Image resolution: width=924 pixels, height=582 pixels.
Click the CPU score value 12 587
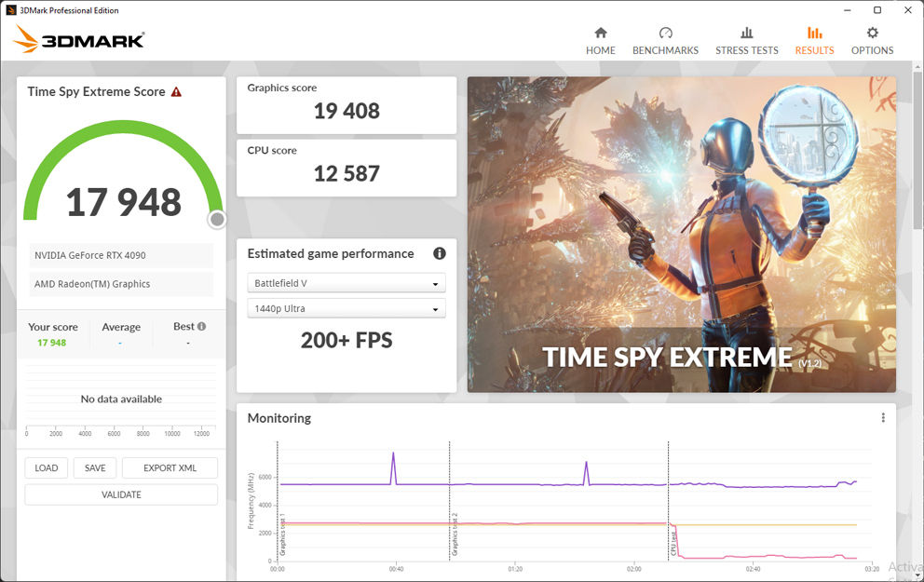(x=346, y=174)
